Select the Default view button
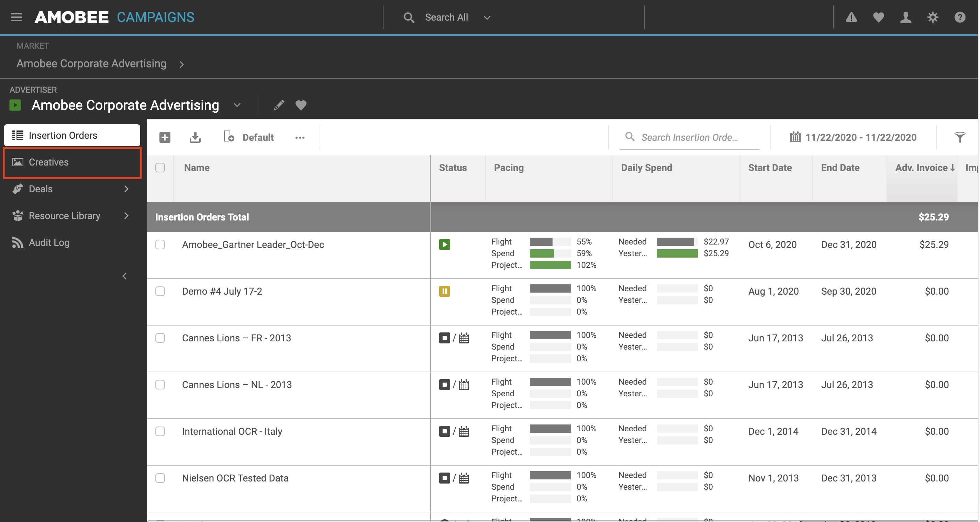 coord(258,137)
